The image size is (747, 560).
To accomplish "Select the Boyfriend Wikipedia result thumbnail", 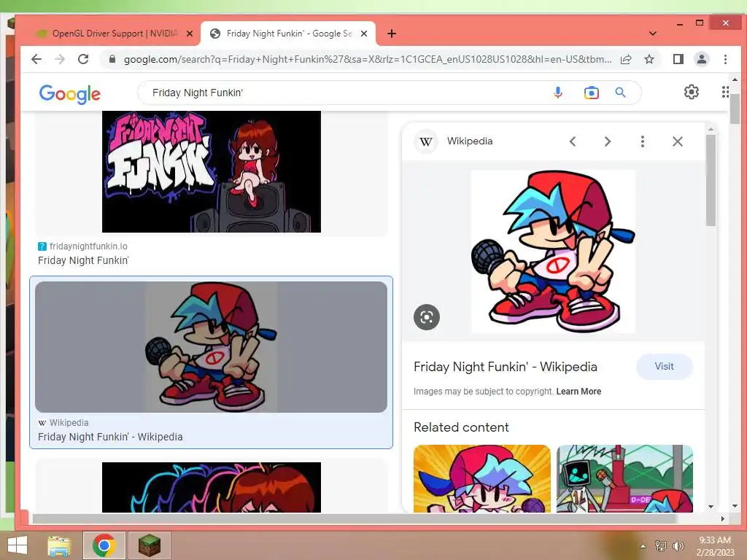I will [211, 346].
